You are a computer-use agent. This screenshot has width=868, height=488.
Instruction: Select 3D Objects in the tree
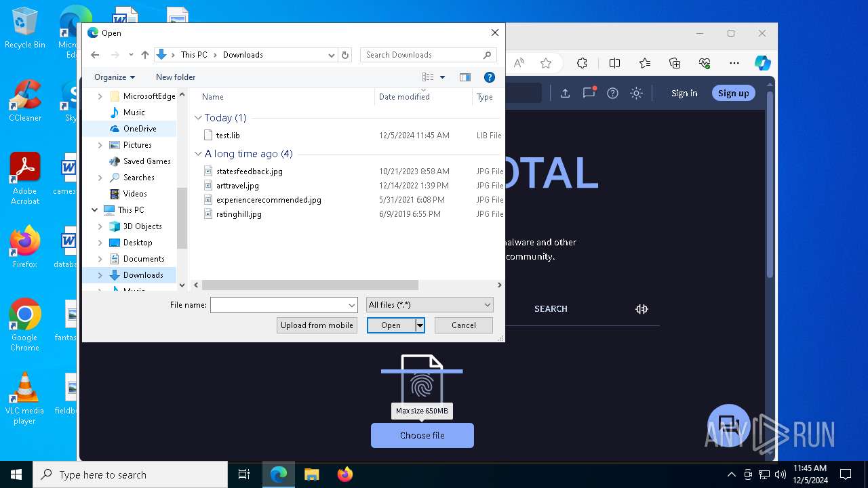(142, 226)
